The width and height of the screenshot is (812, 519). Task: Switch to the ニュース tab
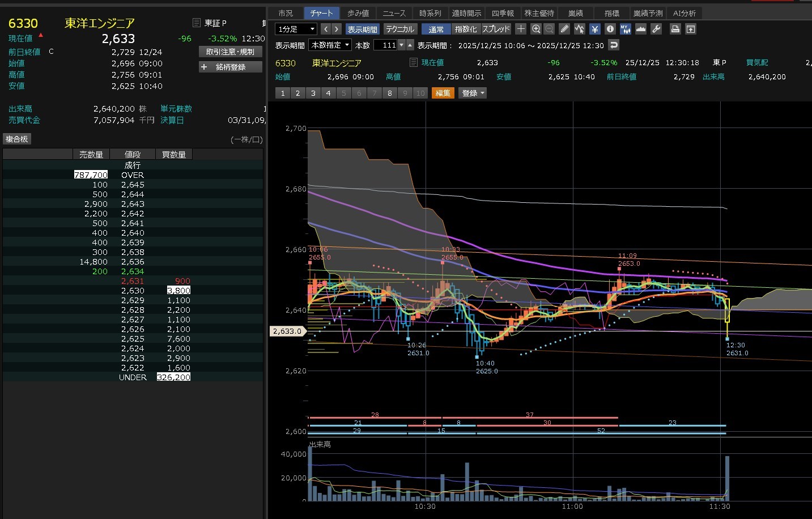394,13
